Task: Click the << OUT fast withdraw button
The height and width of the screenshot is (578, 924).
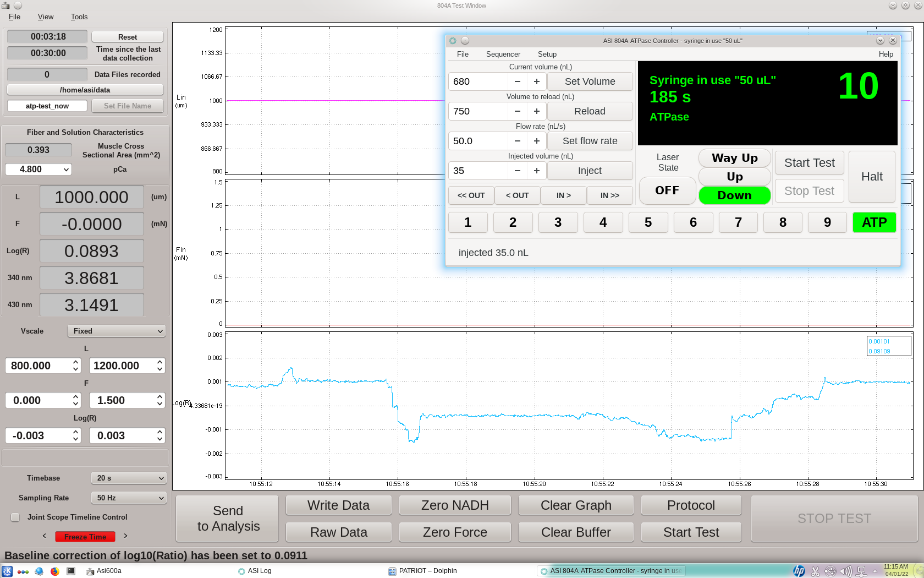Action: click(471, 195)
